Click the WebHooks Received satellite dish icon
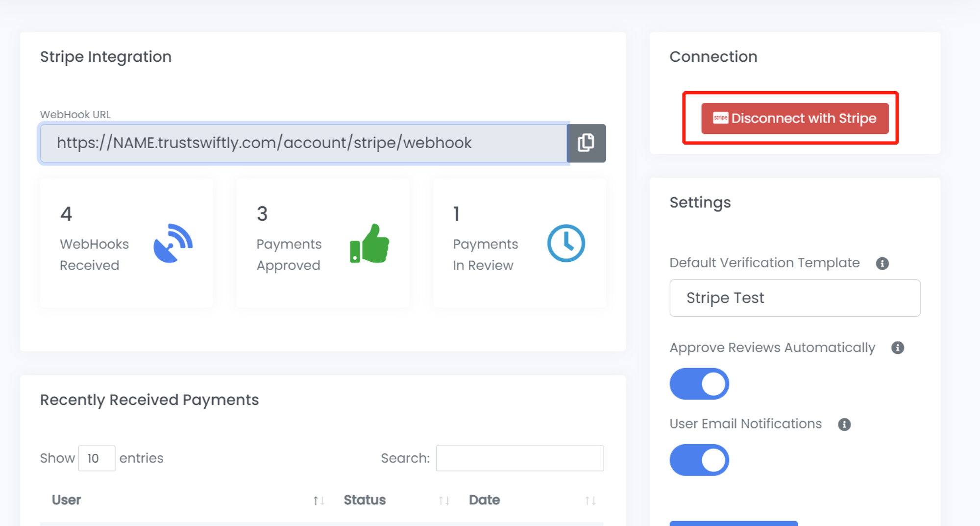The image size is (980, 526). tap(173, 244)
